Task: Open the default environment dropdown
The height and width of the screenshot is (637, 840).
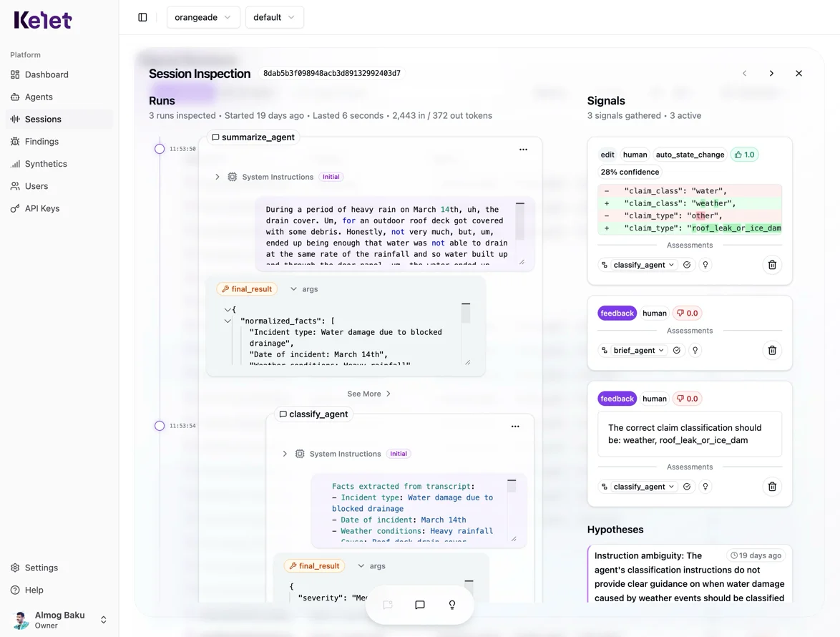Action: pos(274,16)
